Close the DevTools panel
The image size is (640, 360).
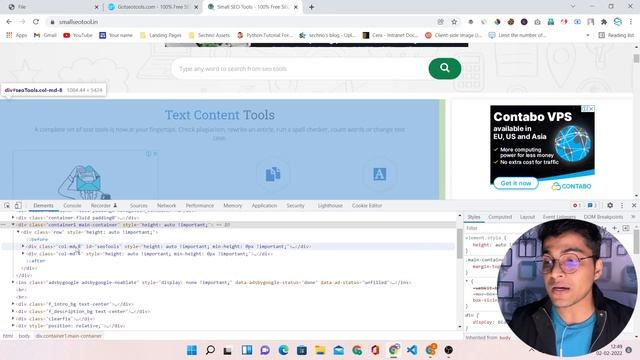click(634, 205)
